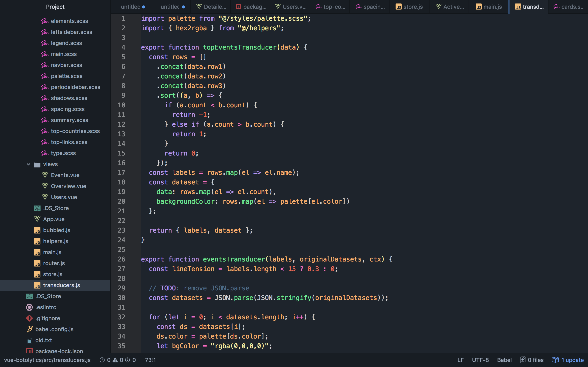
Task: Click line number 26 in the gutter
Action: click(x=121, y=259)
